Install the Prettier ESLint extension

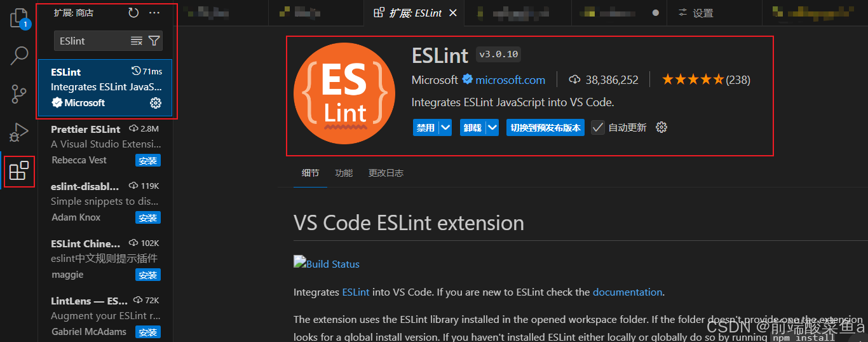[148, 161]
